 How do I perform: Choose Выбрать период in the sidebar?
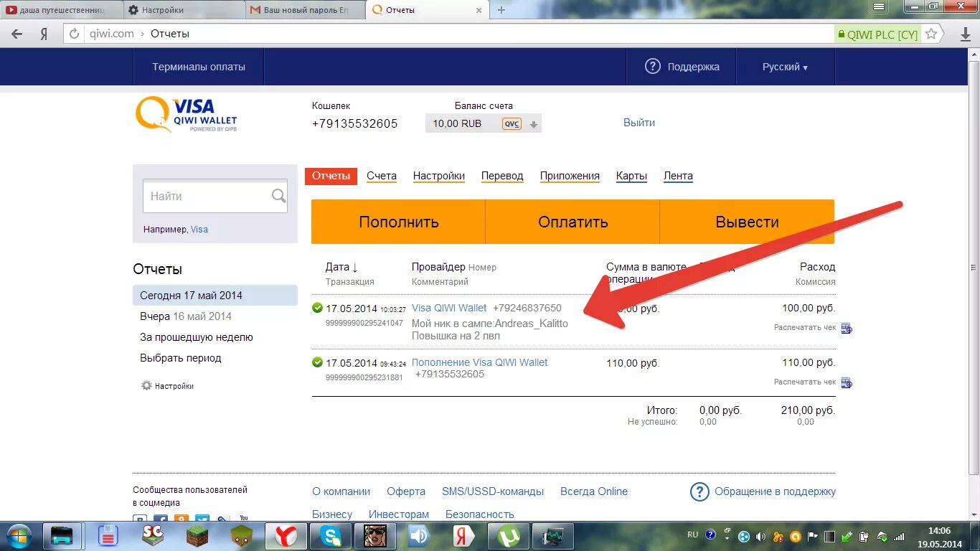(x=181, y=358)
